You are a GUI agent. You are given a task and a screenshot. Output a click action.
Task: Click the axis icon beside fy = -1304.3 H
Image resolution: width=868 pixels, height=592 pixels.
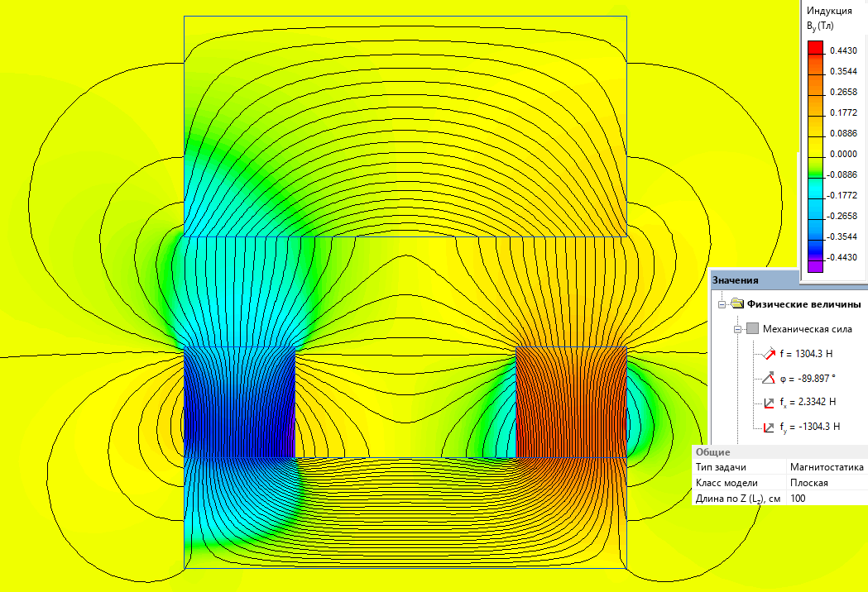(x=769, y=427)
